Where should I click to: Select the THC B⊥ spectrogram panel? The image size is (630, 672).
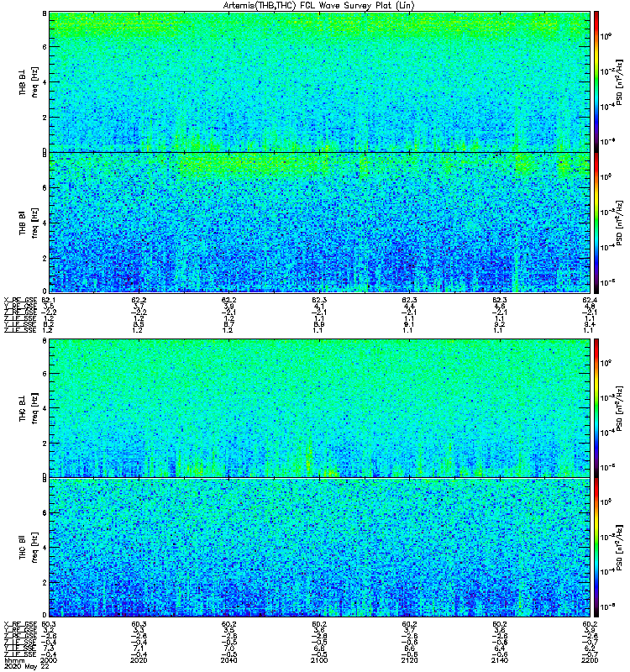point(320,408)
